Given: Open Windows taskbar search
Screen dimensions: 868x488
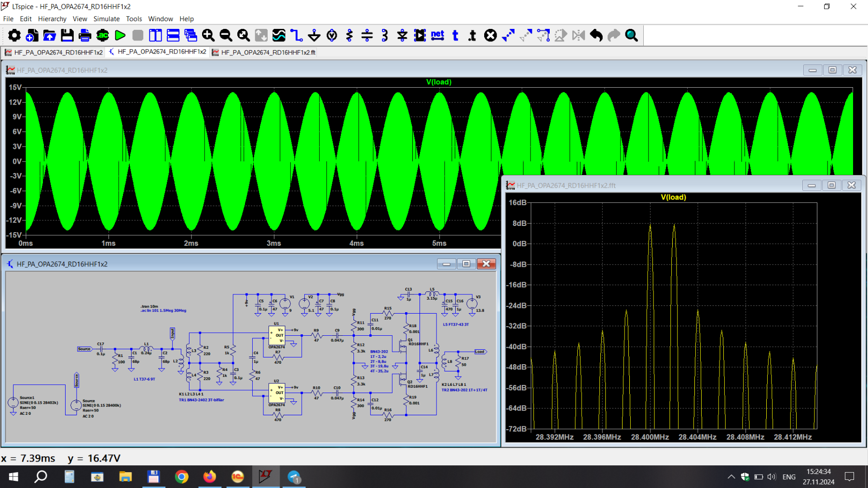Looking at the screenshot, I should (41, 477).
